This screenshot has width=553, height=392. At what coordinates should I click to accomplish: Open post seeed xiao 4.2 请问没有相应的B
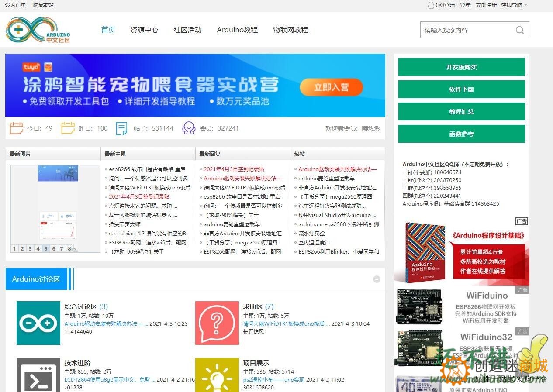tap(148, 233)
